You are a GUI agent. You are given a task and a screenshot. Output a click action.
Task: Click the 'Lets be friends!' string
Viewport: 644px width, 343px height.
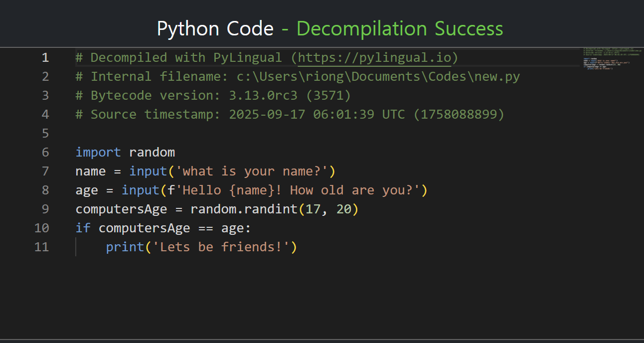pos(220,247)
